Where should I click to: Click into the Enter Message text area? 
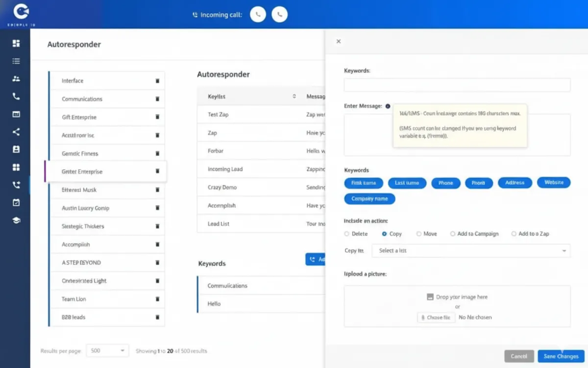click(457, 135)
